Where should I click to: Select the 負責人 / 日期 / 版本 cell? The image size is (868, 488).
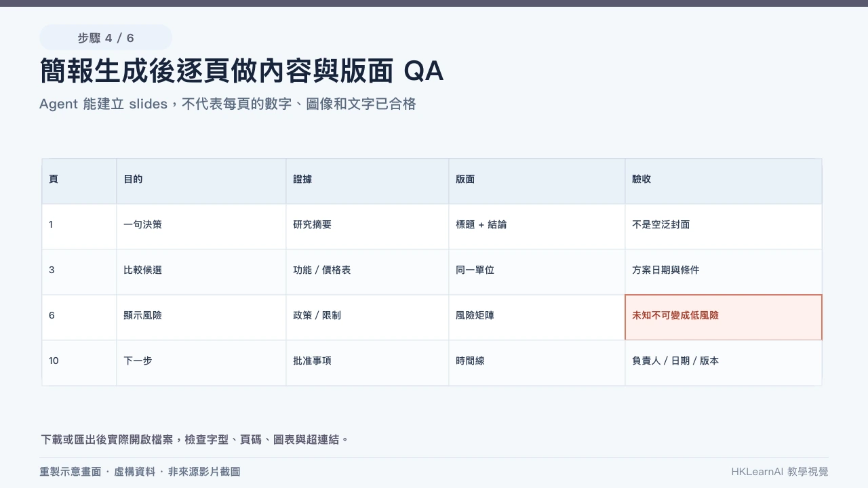(x=724, y=363)
